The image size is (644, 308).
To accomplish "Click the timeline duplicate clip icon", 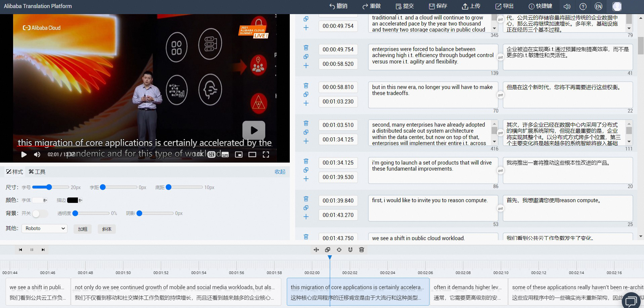I will coord(328,250).
